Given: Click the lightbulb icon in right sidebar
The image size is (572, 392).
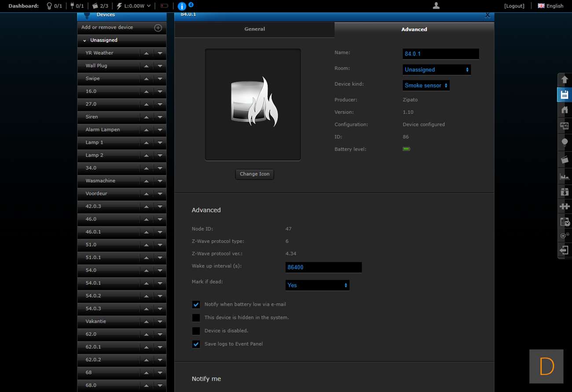Looking at the screenshot, I should (565, 143).
